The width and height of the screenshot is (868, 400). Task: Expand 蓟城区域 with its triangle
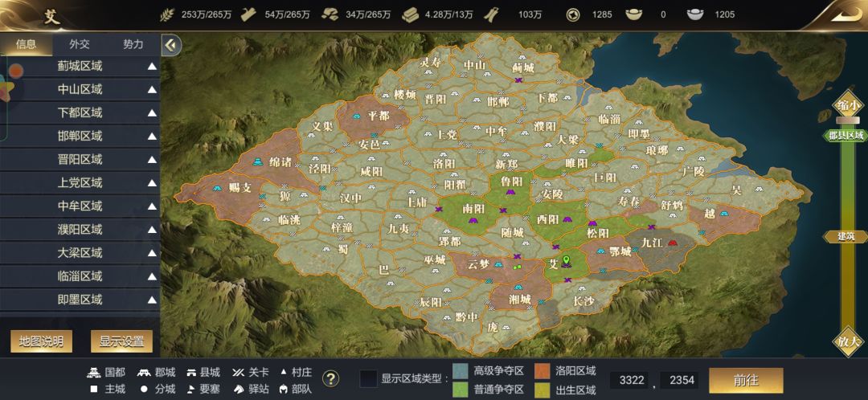tap(152, 67)
